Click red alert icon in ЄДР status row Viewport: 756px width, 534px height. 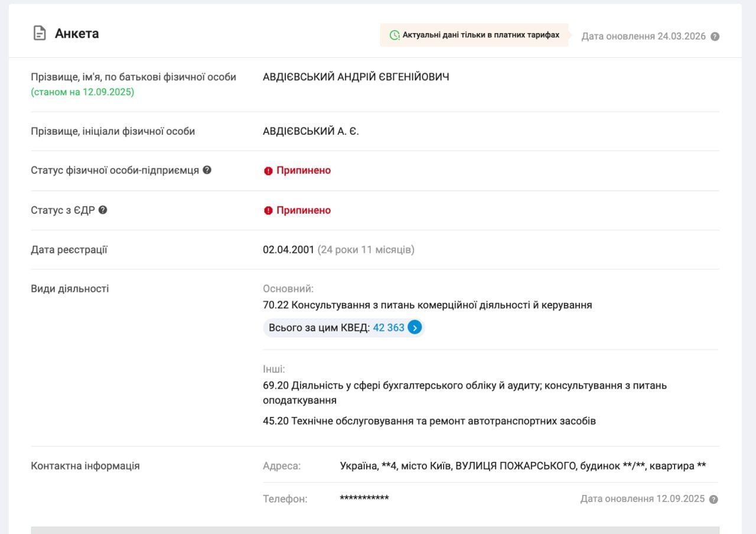point(268,211)
